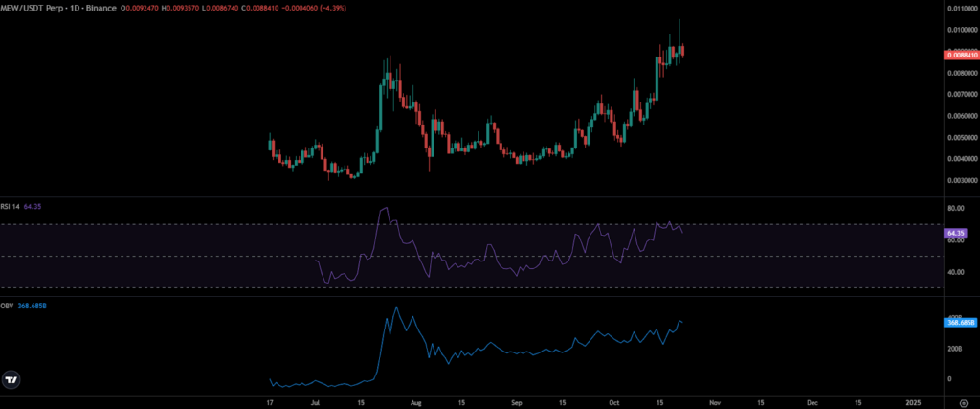
Task: Click the 0.0060000 price axis label
Action: click(x=961, y=116)
